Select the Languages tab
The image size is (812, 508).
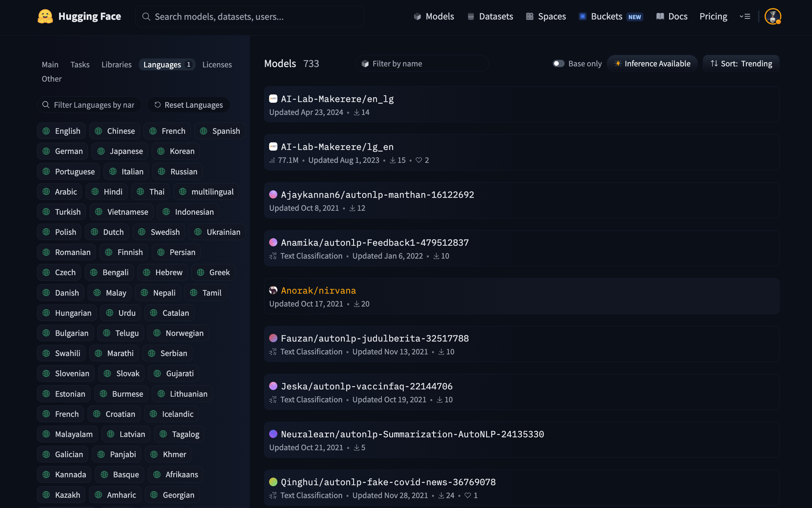(167, 64)
